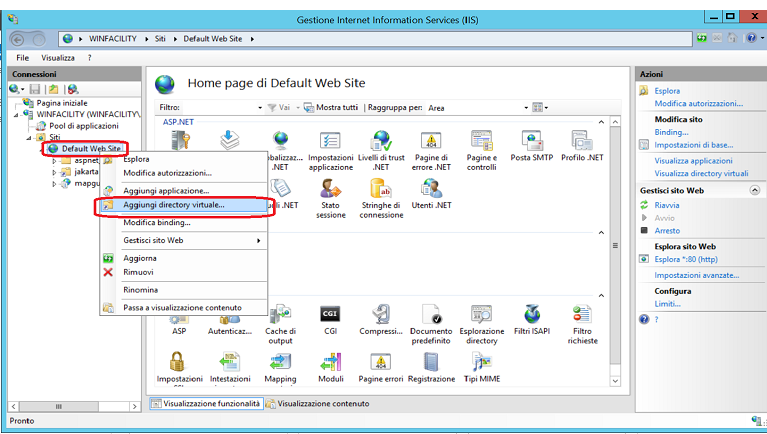Click Visualizza directory virtuali link
This screenshot has height=434, width=767.
click(x=701, y=173)
